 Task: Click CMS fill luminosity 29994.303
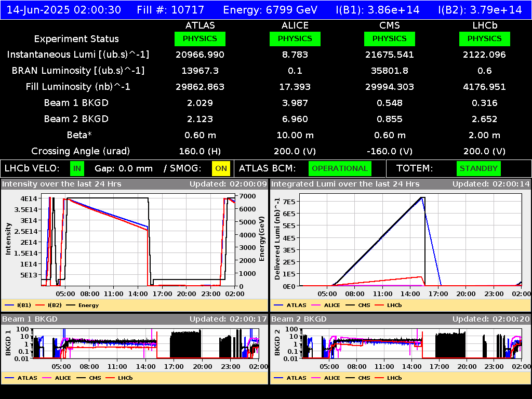390,87
